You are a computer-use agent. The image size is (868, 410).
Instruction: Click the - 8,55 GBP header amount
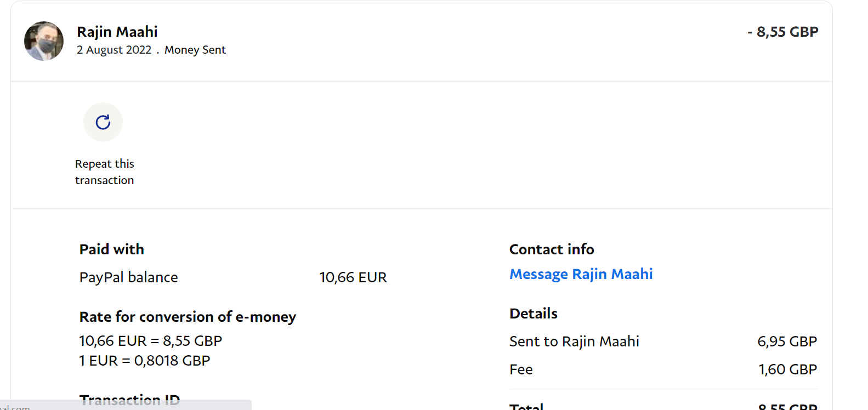click(x=782, y=32)
